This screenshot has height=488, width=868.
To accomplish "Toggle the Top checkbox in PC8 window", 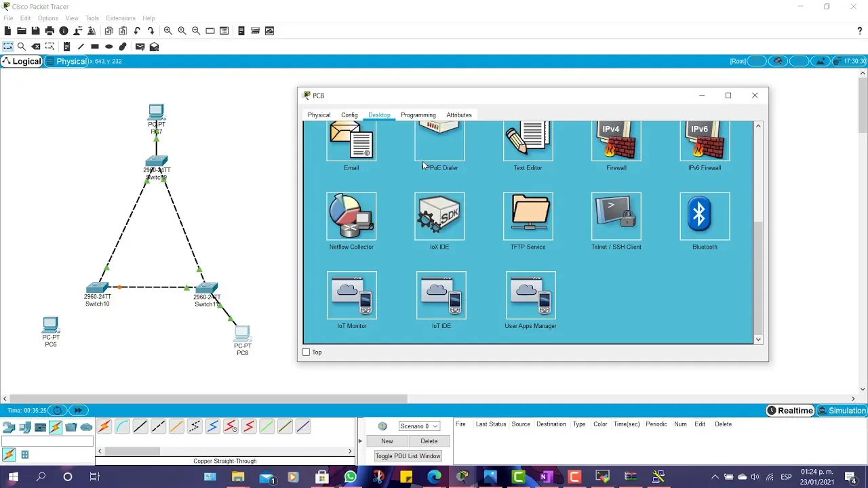I will point(307,352).
